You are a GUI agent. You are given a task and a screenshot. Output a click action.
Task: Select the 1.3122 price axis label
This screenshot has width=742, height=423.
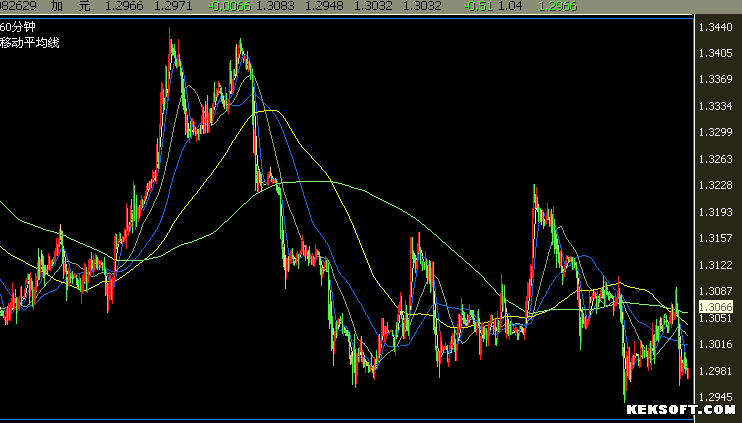tap(716, 264)
